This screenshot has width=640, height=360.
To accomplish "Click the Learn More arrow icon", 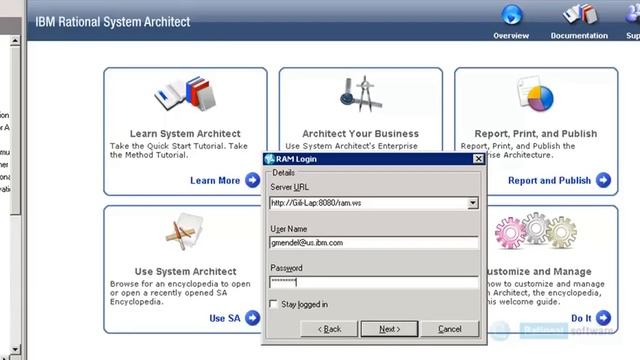I will pyautogui.click(x=253, y=180).
